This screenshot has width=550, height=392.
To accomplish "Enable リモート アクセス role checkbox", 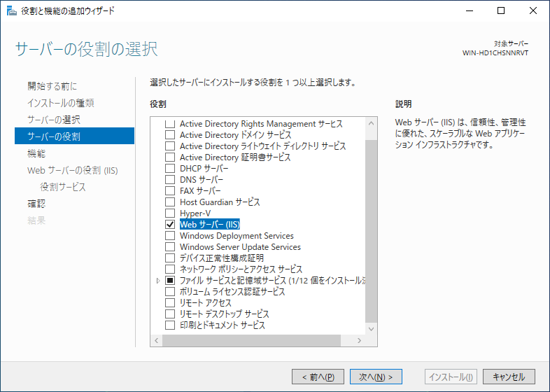I will point(170,303).
